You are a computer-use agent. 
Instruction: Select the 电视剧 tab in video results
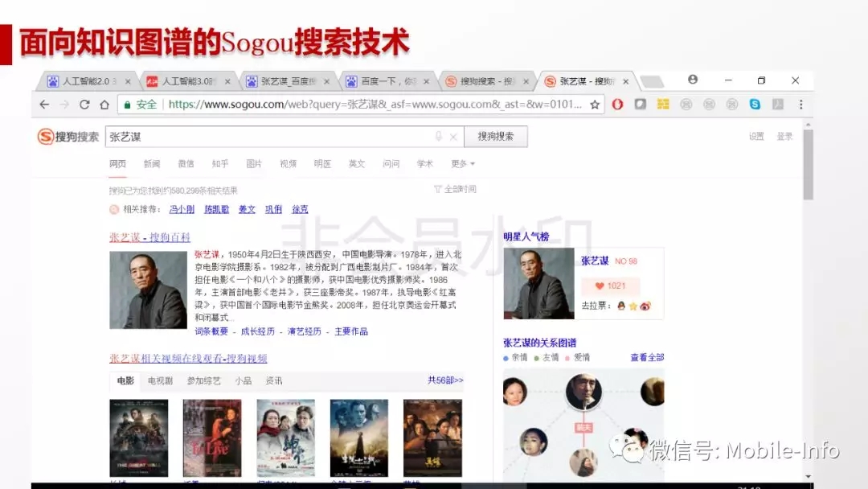pyautogui.click(x=160, y=381)
